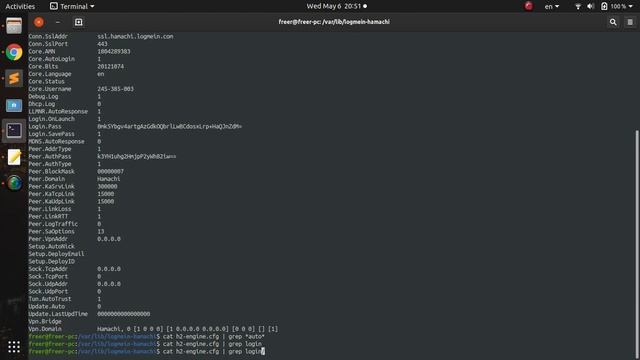The height and width of the screenshot is (360, 640).
Task: Click the red tray indicator icon
Action: pos(529,6)
